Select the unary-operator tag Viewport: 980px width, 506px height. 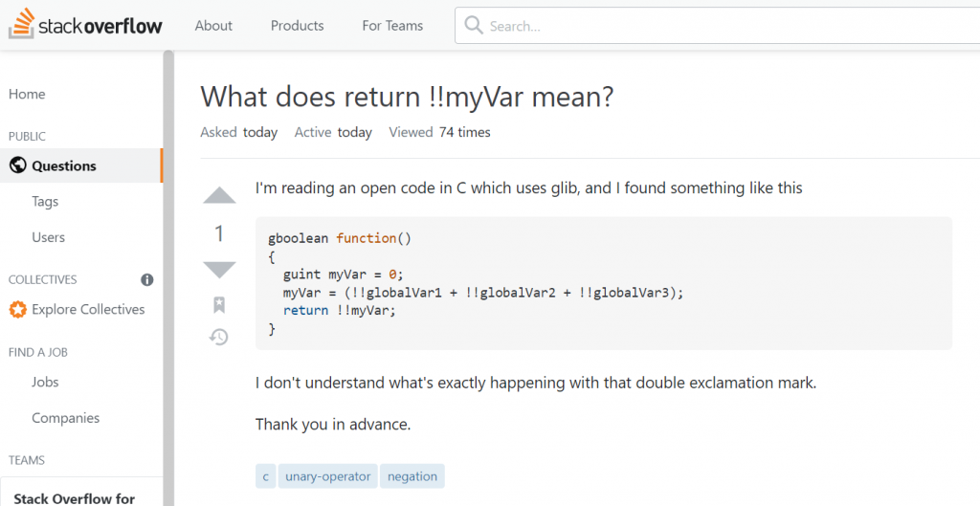[x=328, y=476]
